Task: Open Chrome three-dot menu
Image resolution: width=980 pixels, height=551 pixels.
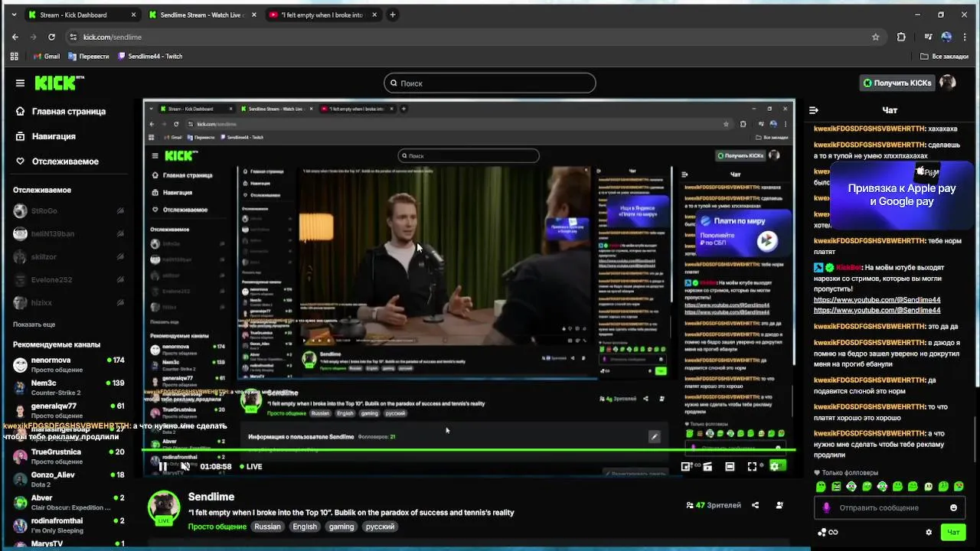Action: coord(966,37)
